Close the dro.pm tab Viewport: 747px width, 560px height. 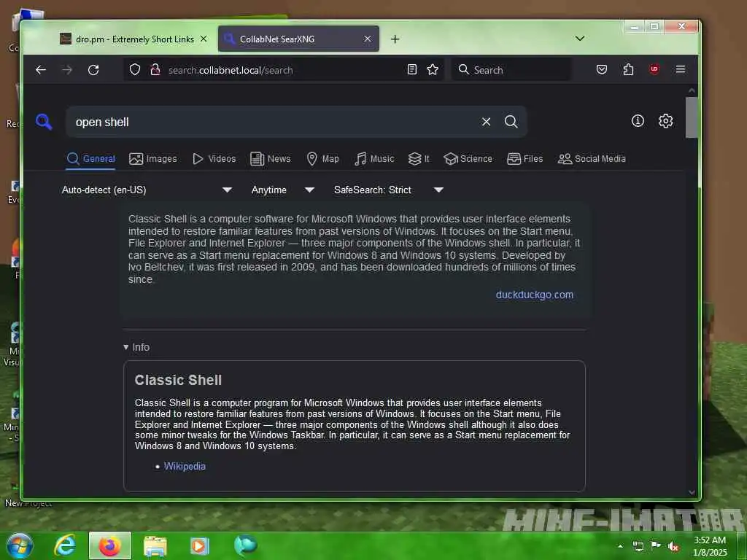tap(204, 39)
